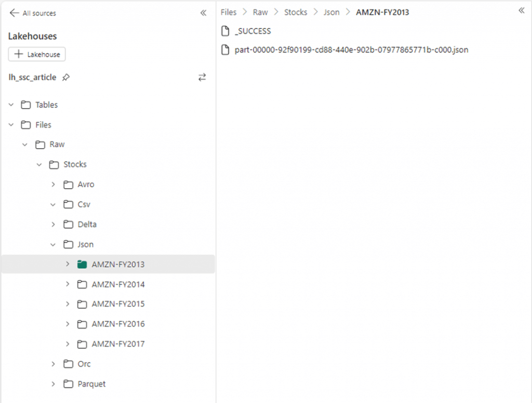This screenshot has height=403, width=532.
Task: Click the pin icon next to lh_ssc_article
Action: [66, 77]
